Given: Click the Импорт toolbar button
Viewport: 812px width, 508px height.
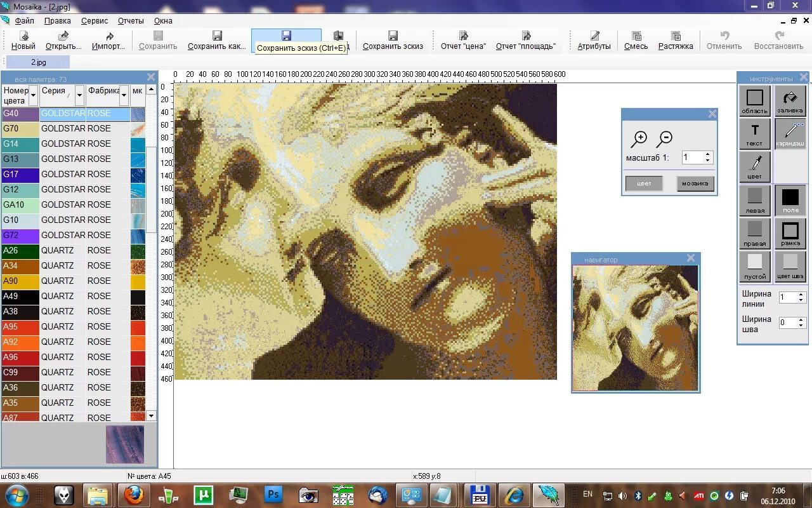Looking at the screenshot, I should coord(109,41).
